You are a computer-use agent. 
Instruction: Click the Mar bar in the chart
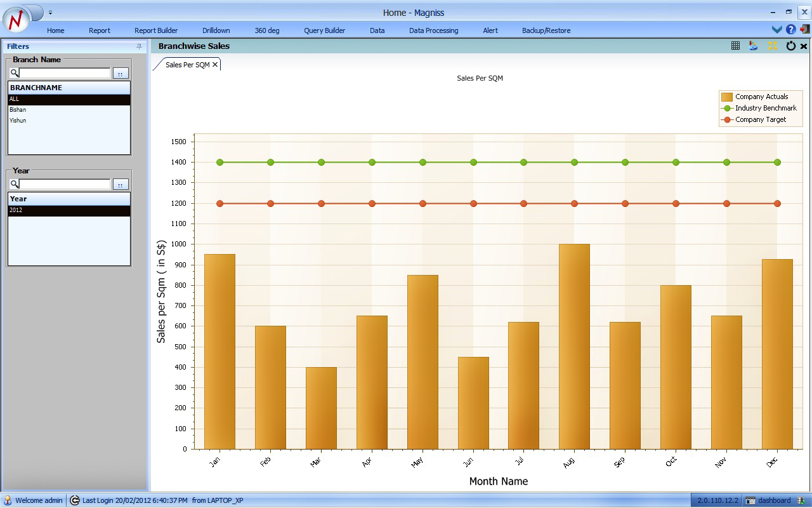[321, 408]
